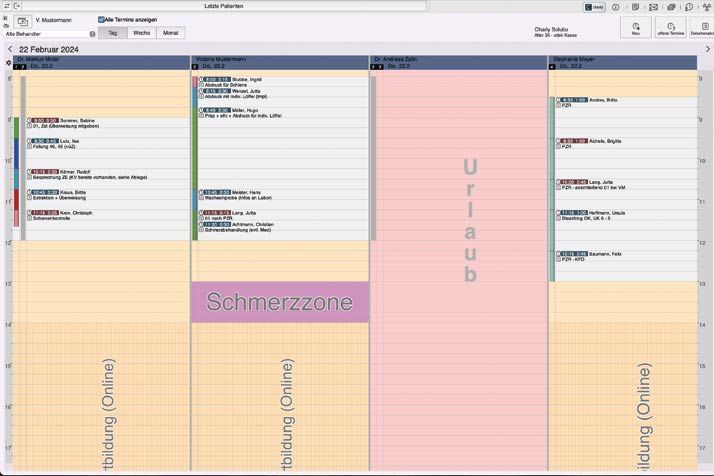Click the logout door icon
The height and width of the screenshot is (476, 714).
coord(17,6)
